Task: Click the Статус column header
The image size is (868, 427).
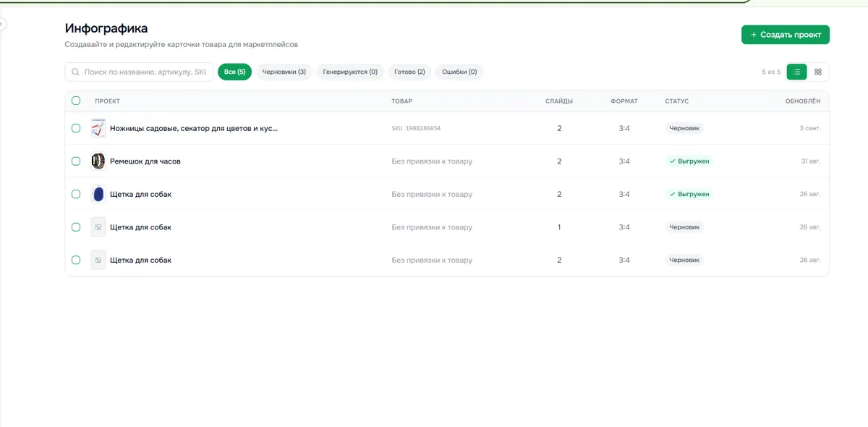Action: tap(677, 101)
